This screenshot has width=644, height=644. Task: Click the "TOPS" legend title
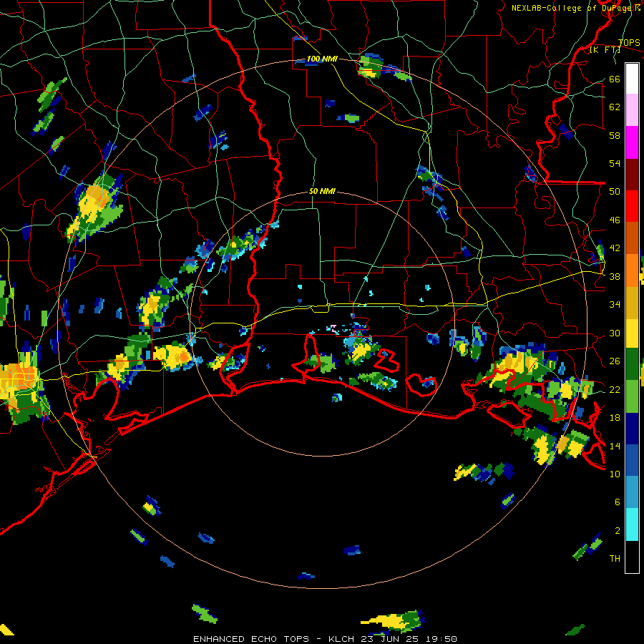(x=629, y=43)
